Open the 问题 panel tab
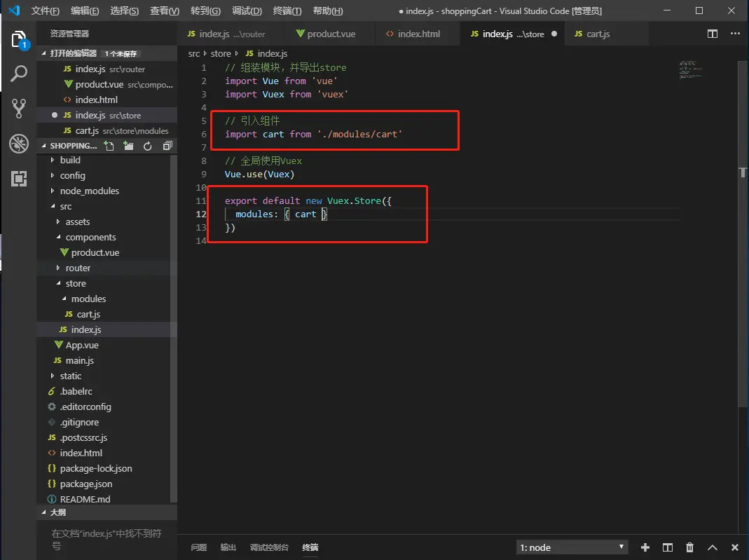 tap(199, 547)
